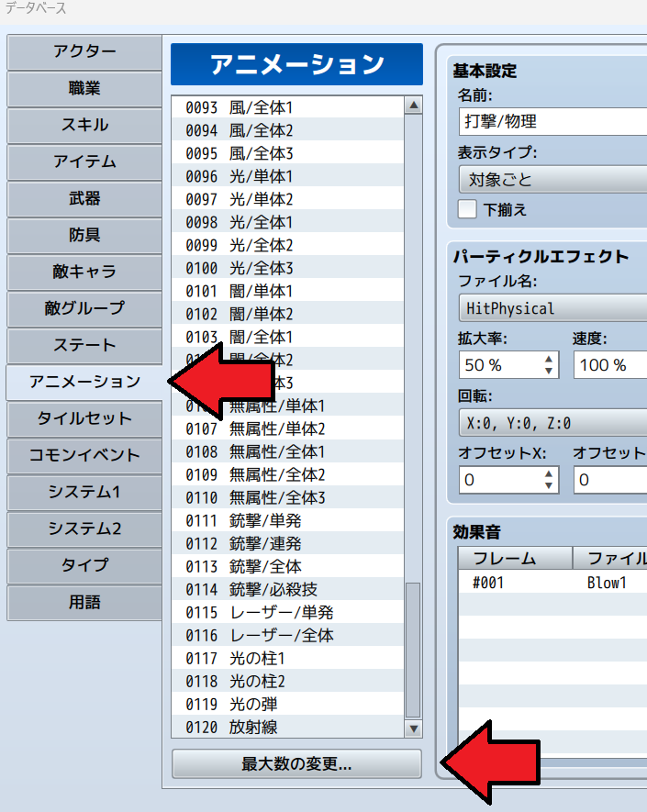
Task: Click the animation list scrollbar thumb
Action: click(x=413, y=651)
